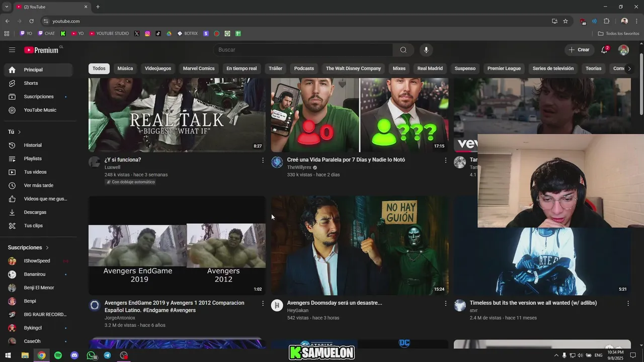This screenshot has height=362, width=644.
Task: Open Discord from the taskbar
Action: tap(74, 355)
